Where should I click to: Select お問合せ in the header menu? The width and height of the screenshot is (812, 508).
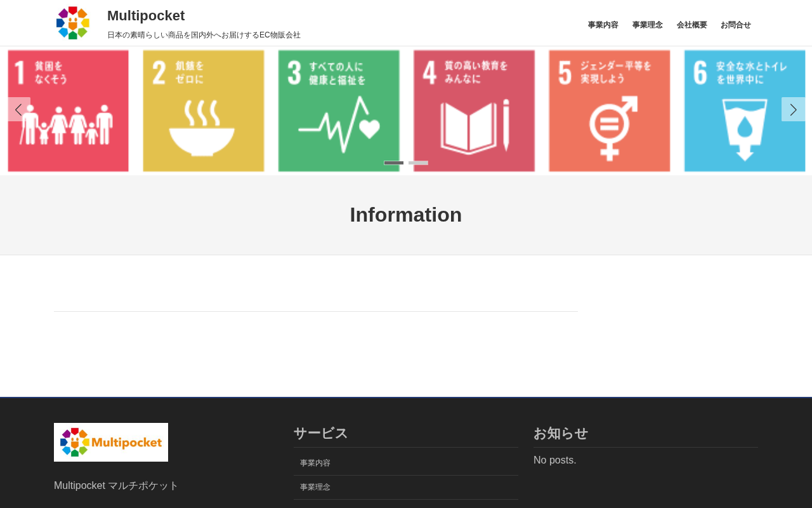[735, 25]
